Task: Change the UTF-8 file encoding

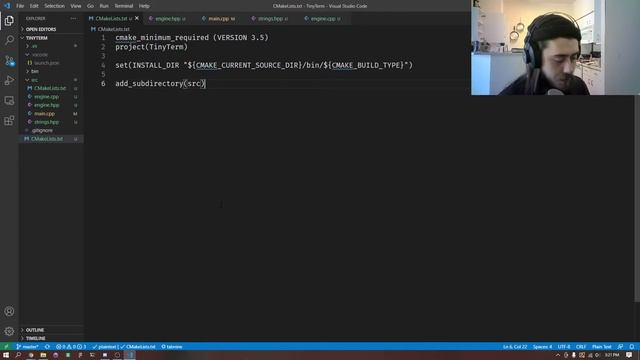Action: coord(564,347)
